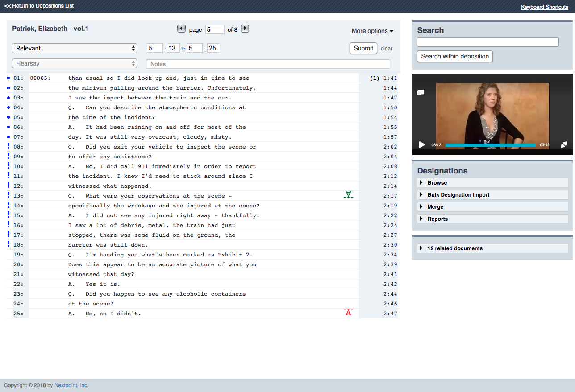Click the Submit button
The height and width of the screenshot is (392, 575).
(363, 48)
